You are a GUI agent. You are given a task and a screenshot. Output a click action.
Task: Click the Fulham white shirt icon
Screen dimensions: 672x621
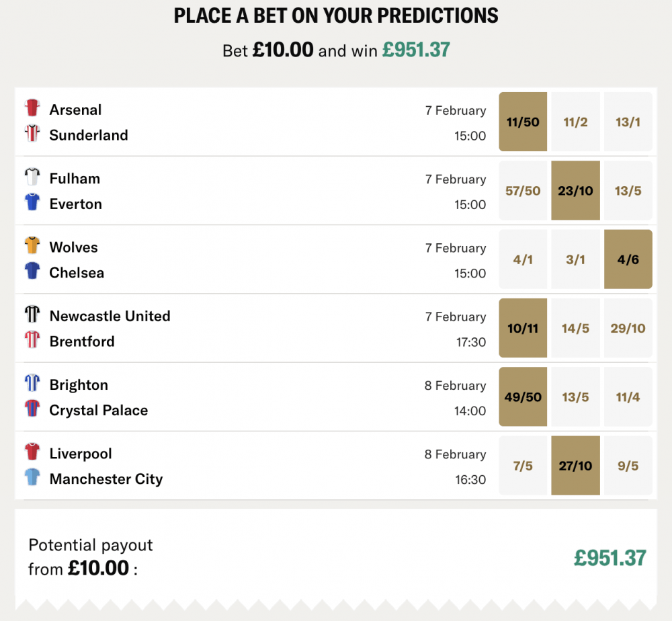[x=34, y=177]
